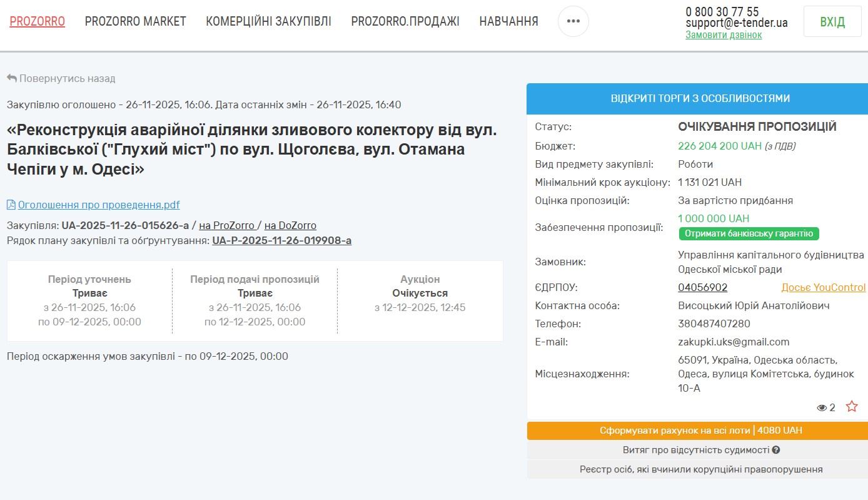The height and width of the screenshot is (500, 868).
Task: Click the question mark help icon by 'Витяг'
Action: pos(776,450)
